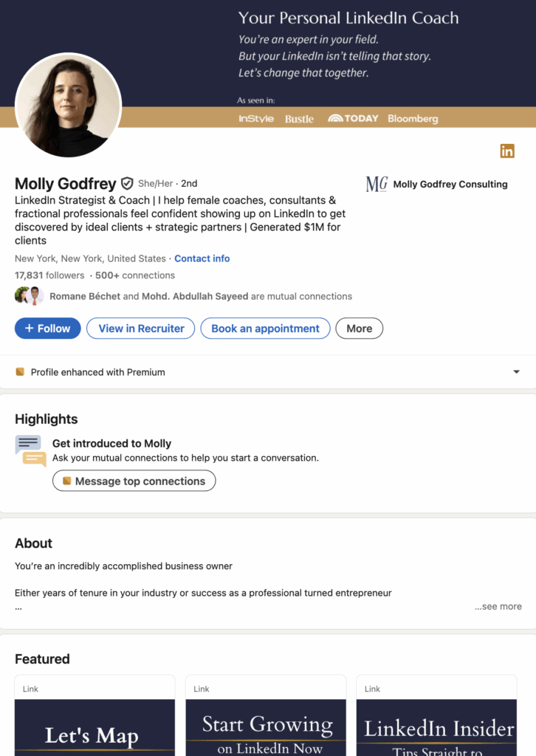Click the mutual connections avatar icons
Viewport: 536px width, 756px height.
pos(29,295)
